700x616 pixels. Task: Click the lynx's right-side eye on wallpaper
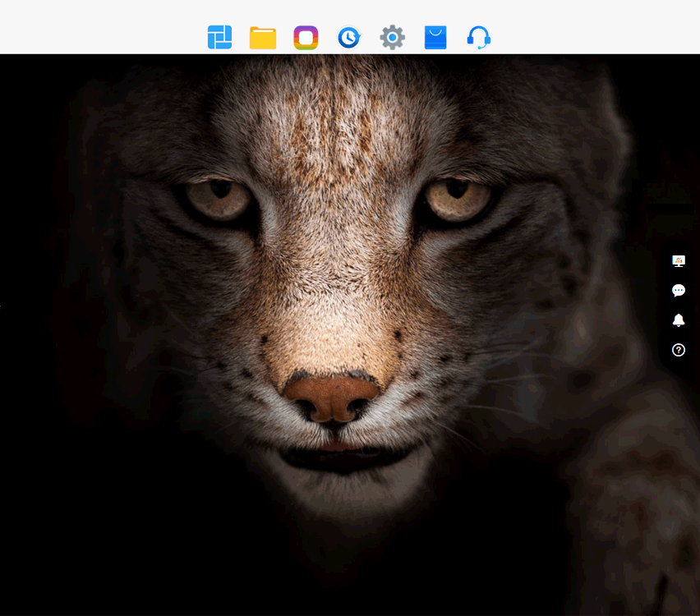click(x=457, y=199)
